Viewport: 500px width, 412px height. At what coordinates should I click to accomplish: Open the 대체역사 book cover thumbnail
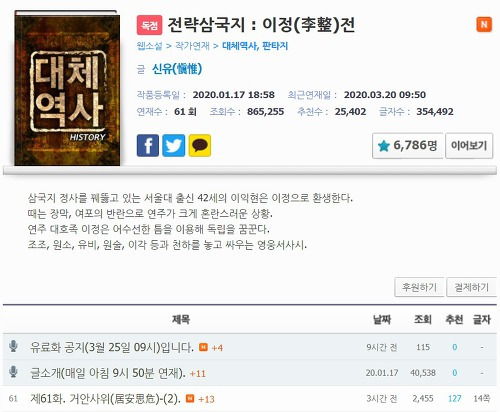67,88
